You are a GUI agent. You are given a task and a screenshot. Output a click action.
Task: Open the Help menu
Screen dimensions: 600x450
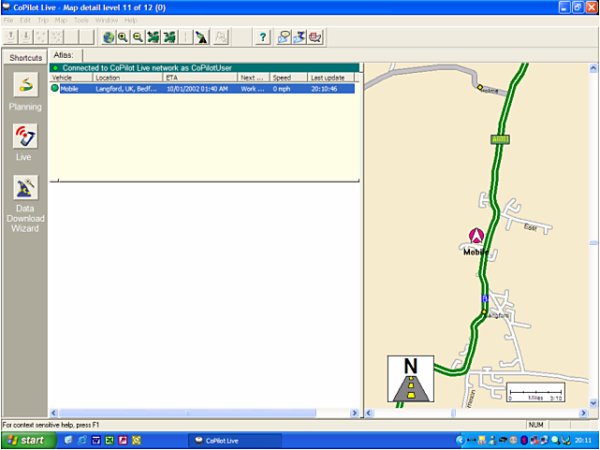(130, 20)
